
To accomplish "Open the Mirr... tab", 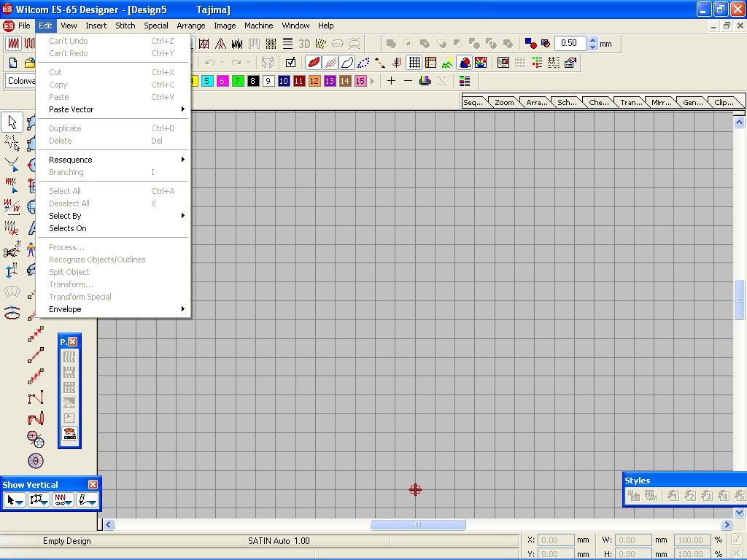I will click(662, 103).
